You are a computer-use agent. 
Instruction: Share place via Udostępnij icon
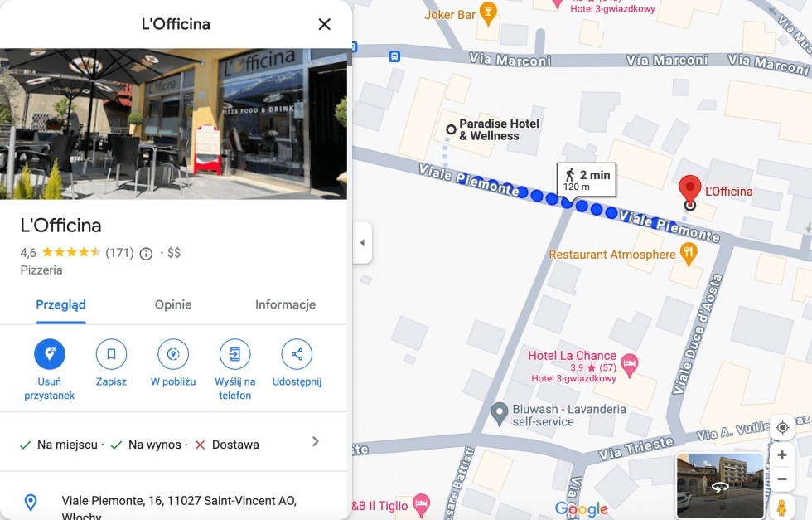[x=297, y=354]
